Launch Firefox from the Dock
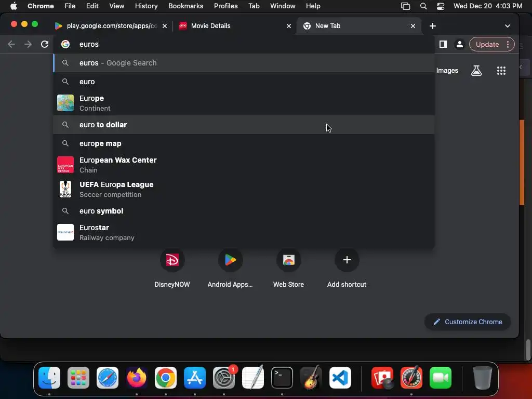This screenshot has width=532, height=399. (x=137, y=378)
